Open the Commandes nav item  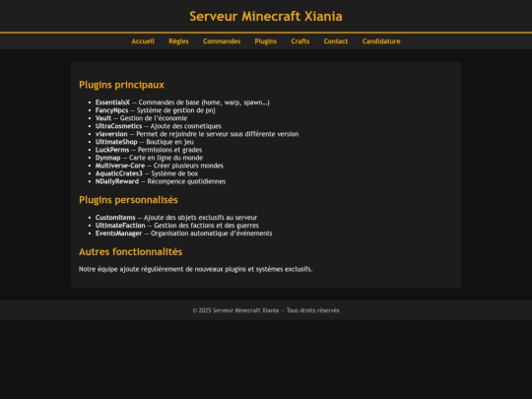222,41
